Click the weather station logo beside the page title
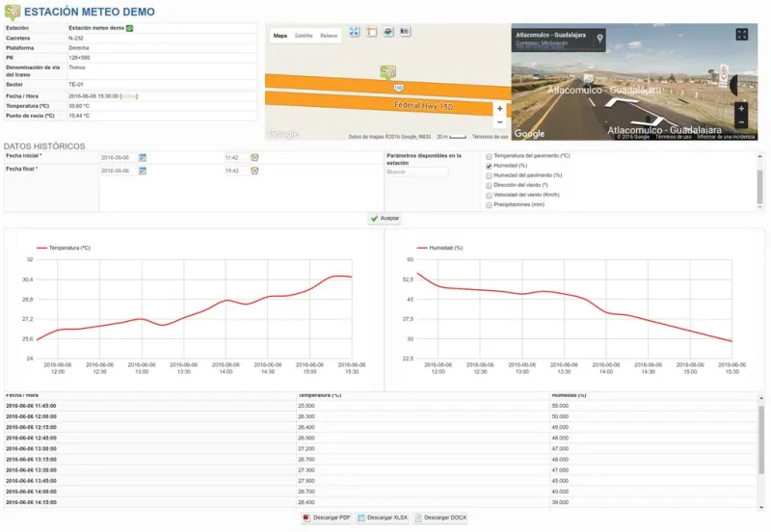 (x=13, y=12)
